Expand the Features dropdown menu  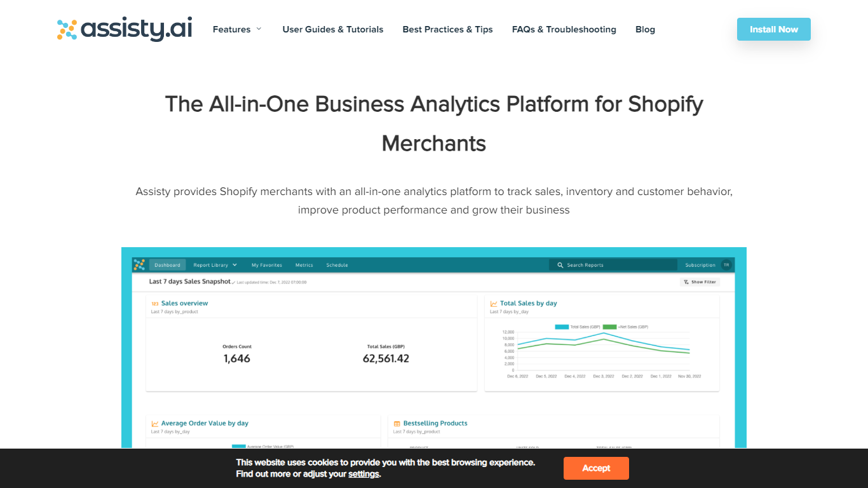click(237, 29)
